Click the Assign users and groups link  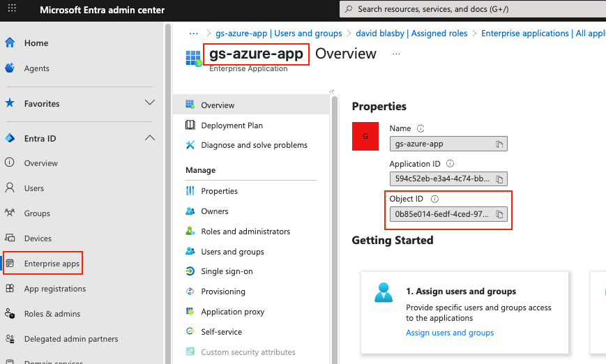point(450,333)
